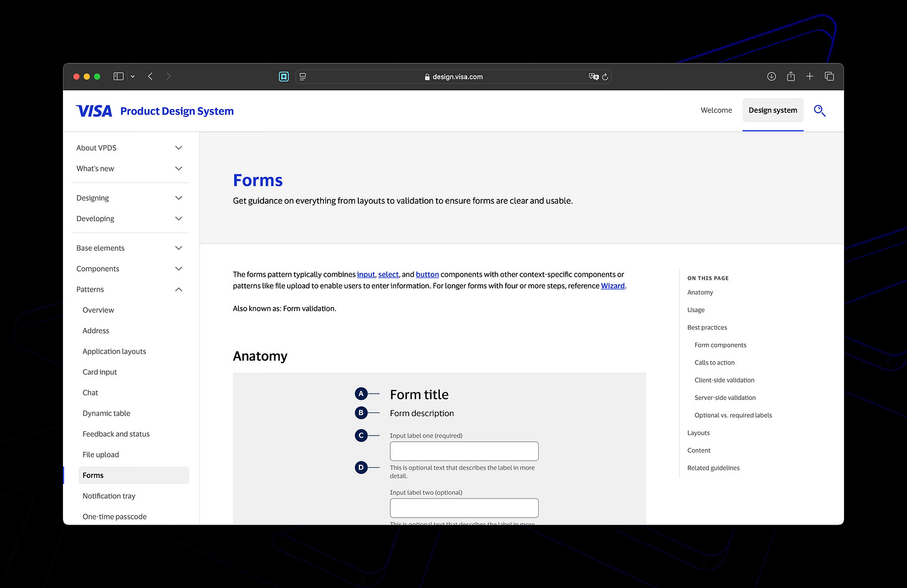
Task: Expand the Base elements section
Action: point(130,248)
